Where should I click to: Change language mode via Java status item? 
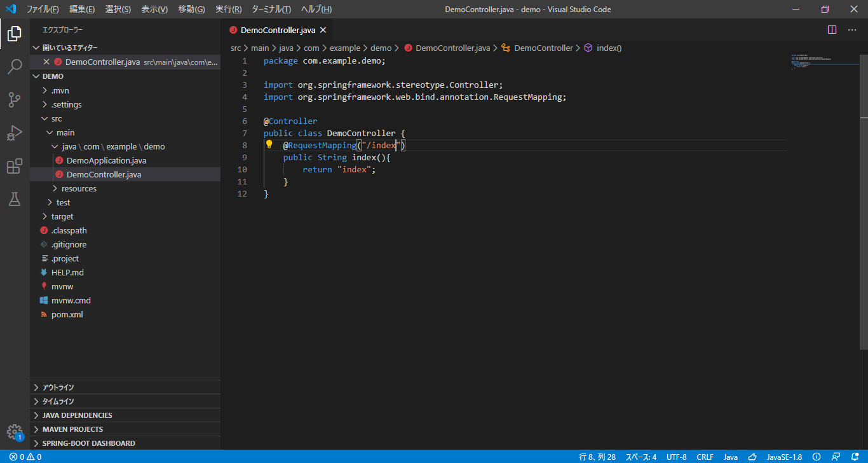point(731,457)
